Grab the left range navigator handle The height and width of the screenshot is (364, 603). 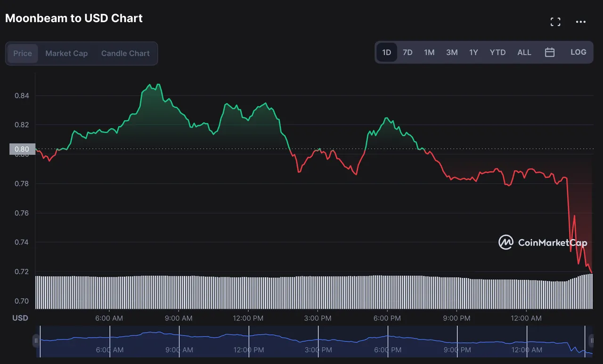click(36, 340)
